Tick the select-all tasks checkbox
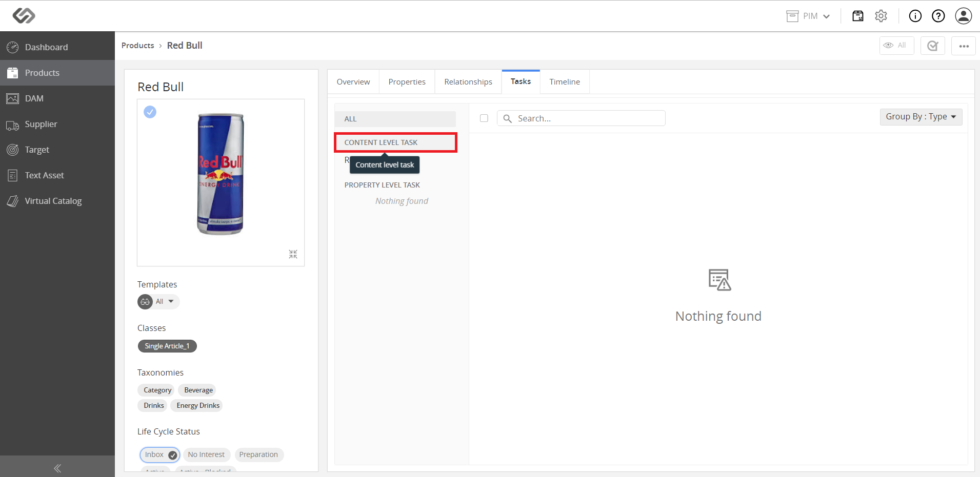The image size is (980, 477). tap(484, 118)
